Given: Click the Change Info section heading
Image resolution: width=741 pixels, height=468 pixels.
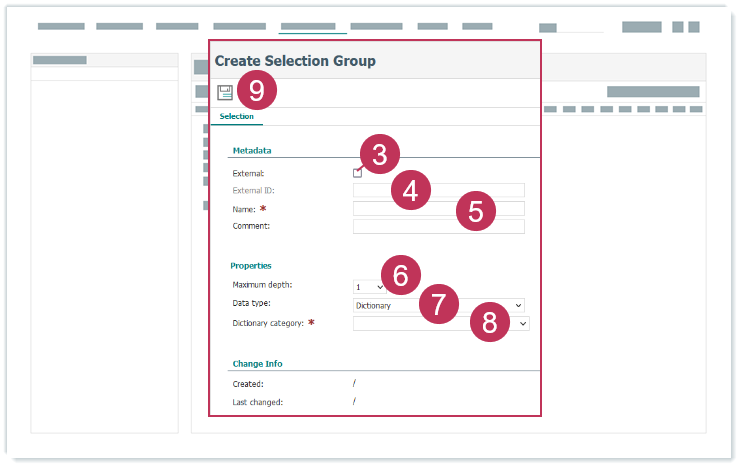Looking at the screenshot, I should tap(256, 364).
